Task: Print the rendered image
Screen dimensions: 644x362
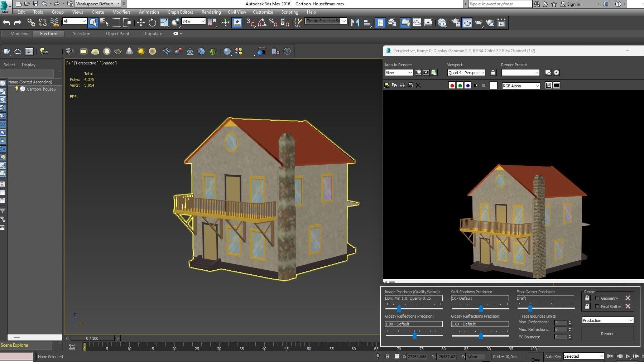Action: coord(410,85)
